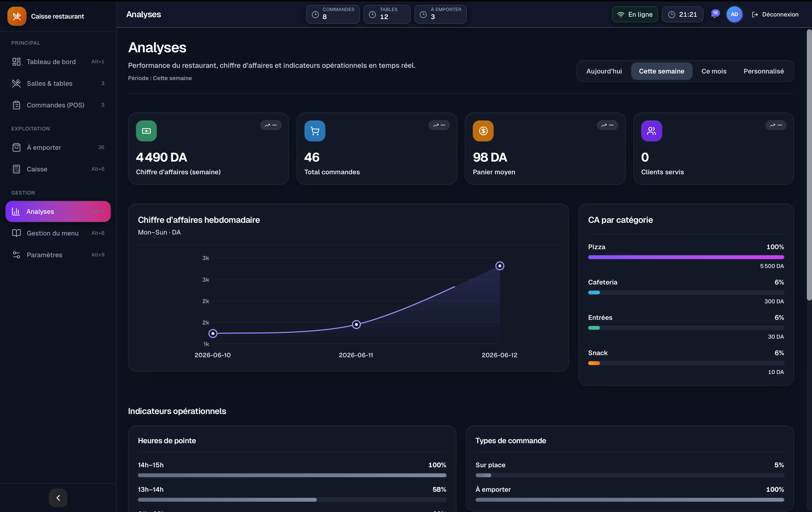Click the trend indicator on Total commandes card
812x512 pixels.
pos(439,125)
